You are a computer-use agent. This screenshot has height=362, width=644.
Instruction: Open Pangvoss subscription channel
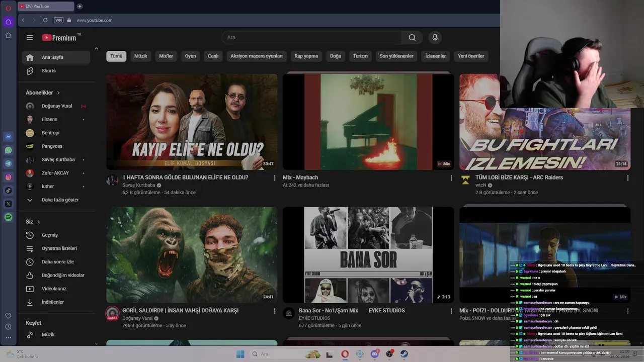coord(56,146)
